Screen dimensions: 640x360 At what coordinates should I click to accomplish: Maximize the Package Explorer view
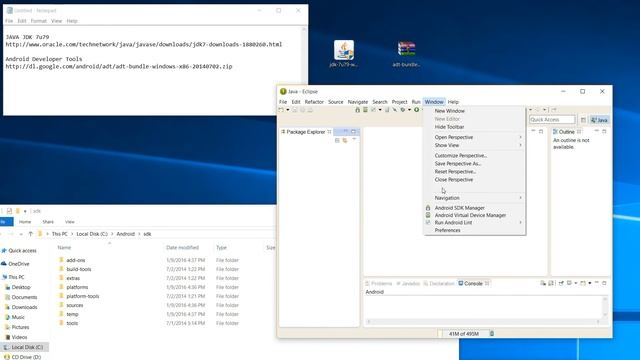point(353,131)
